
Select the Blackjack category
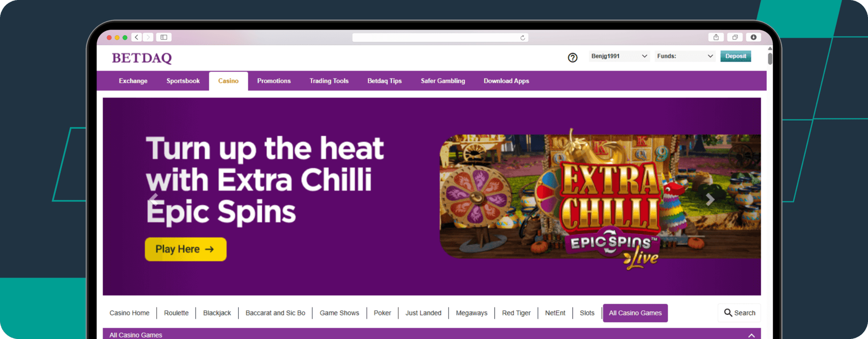[217, 313]
